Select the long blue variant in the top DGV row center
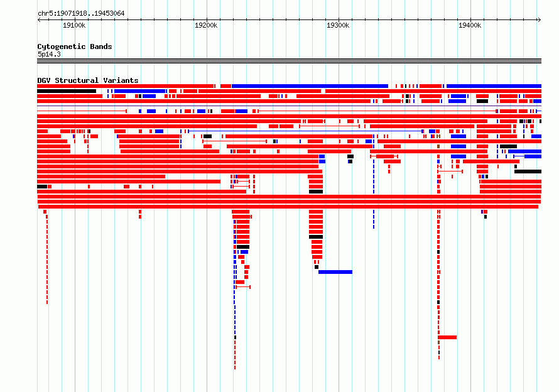This screenshot has width=559, height=392. pyautogui.click(x=310, y=86)
